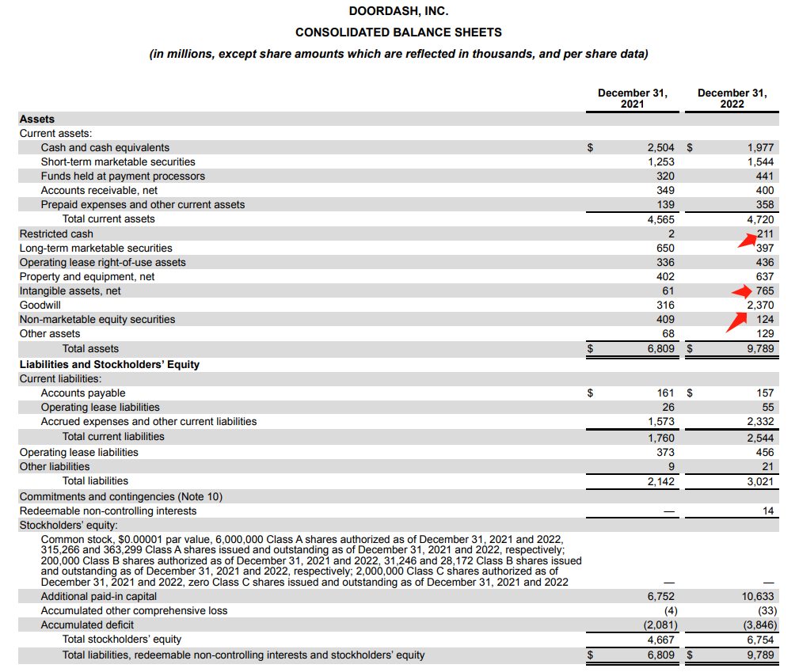Click the 2022 total current assets 4,720
Image resolution: width=799 pixels, height=672 pixels.
tap(761, 219)
